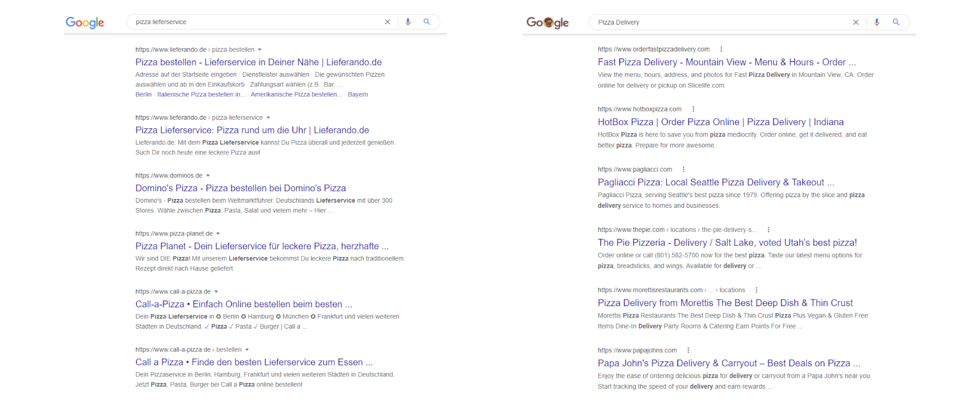Open the Domino's Pizza result title
Screen dimensions: 980x406
[241, 188]
